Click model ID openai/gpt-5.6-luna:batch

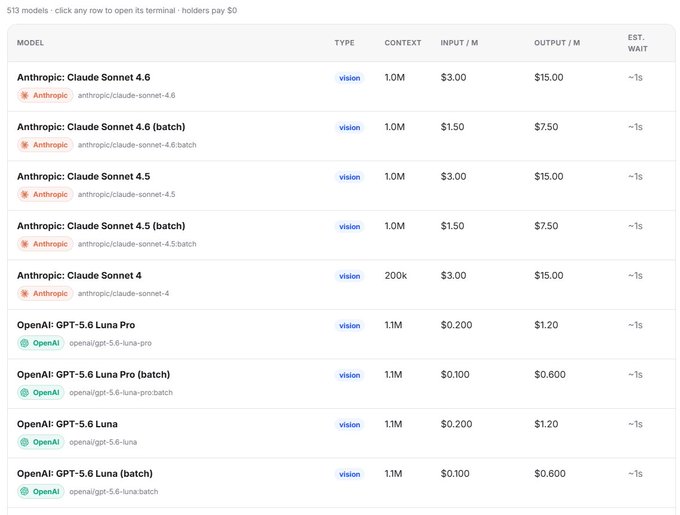(114, 492)
